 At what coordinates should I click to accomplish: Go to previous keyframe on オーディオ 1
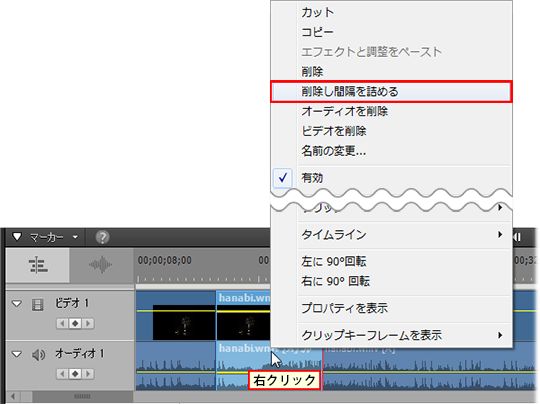click(62, 374)
